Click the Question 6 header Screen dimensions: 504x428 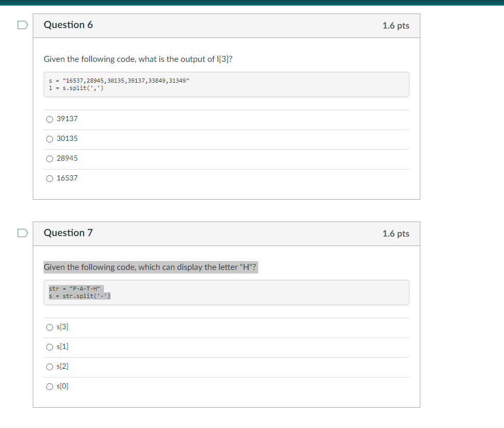[68, 24]
